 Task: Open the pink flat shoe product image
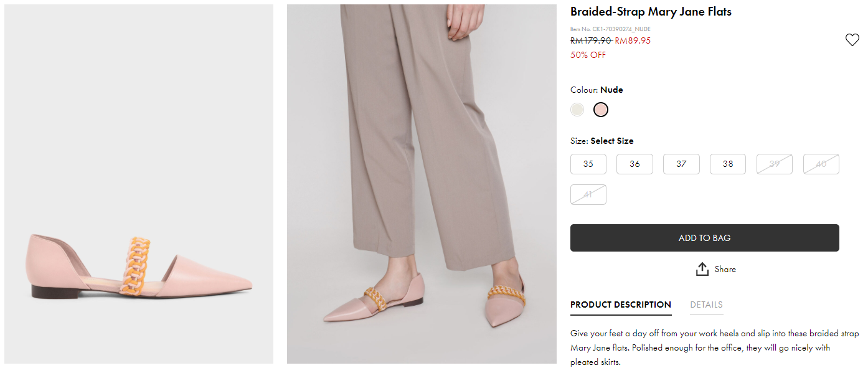(x=139, y=184)
